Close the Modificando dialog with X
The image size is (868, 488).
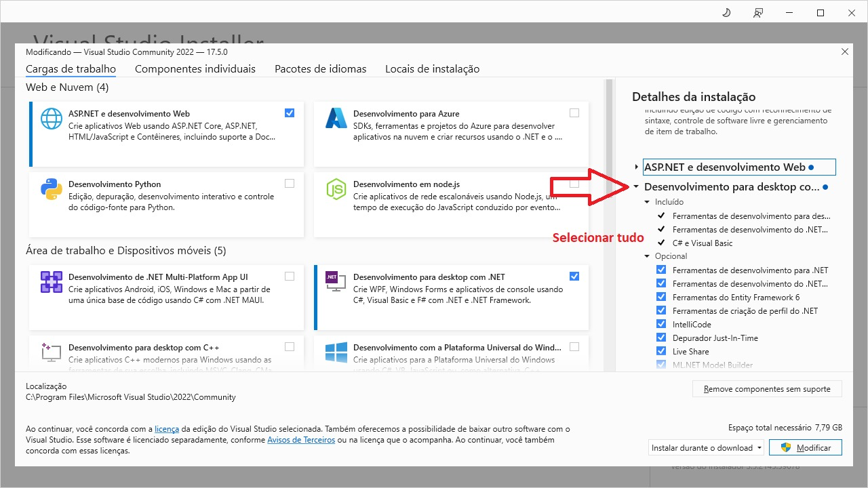(844, 52)
